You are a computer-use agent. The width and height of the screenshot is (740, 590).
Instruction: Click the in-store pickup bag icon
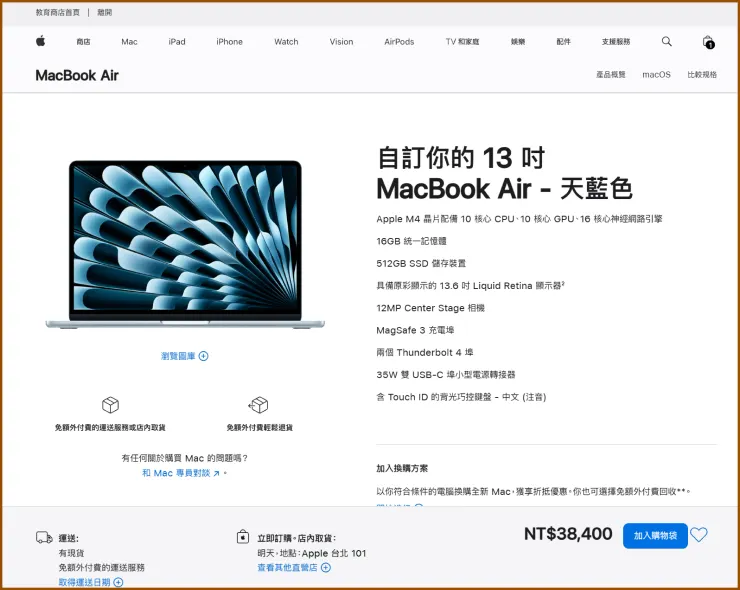pos(243,537)
